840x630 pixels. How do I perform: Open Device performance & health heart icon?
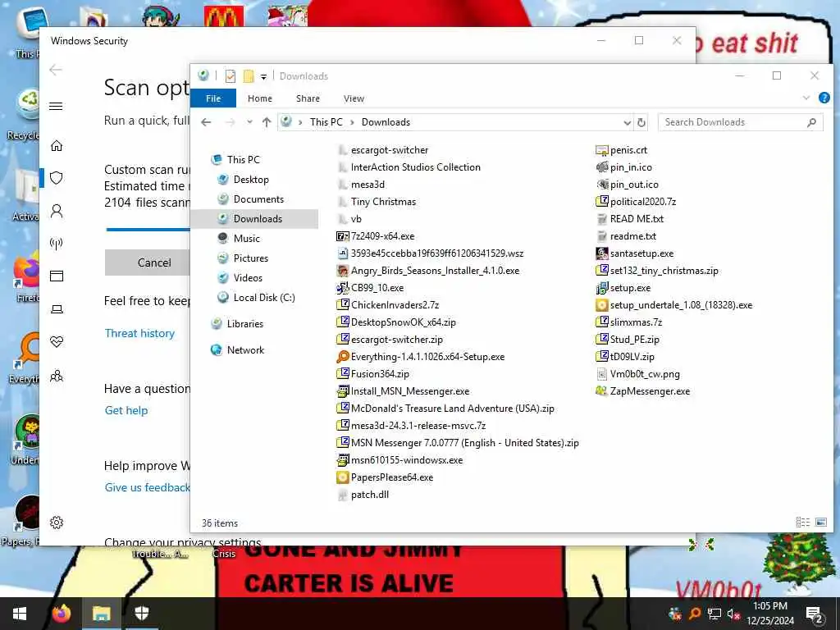[x=57, y=342]
